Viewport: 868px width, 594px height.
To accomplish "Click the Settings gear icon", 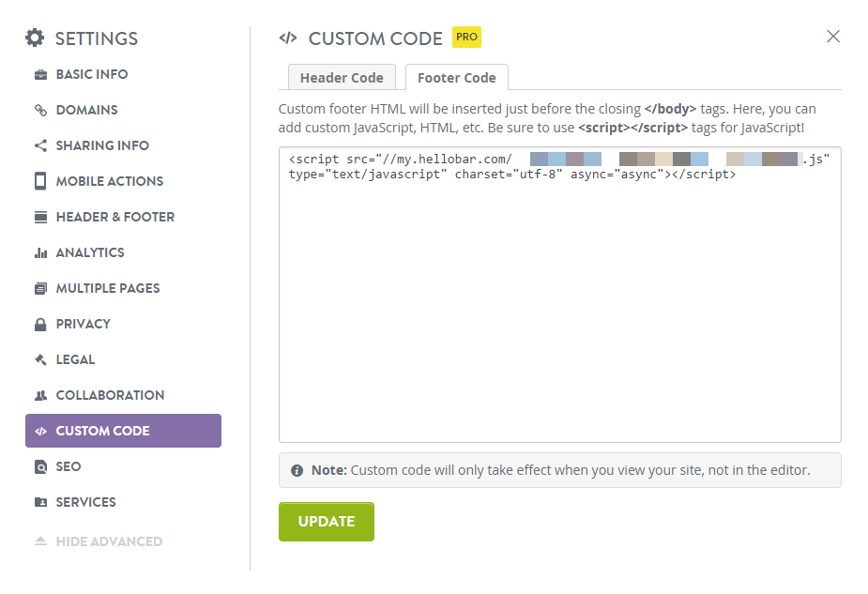I will (x=35, y=38).
